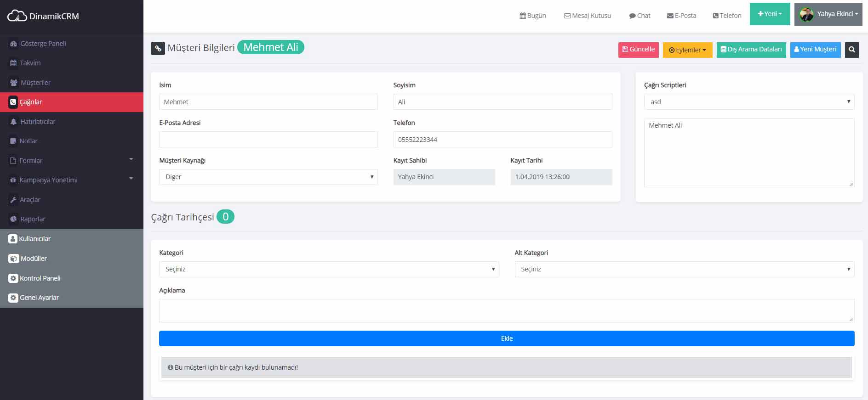The image size is (868, 400).
Task: Click the Kullanıcılar user icon
Action: (13, 239)
